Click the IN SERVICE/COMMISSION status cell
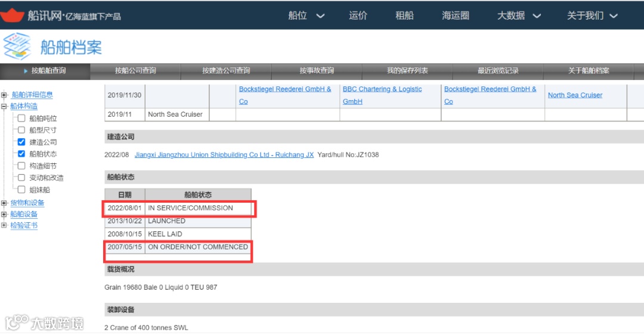This screenshot has width=644, height=335. (x=198, y=208)
